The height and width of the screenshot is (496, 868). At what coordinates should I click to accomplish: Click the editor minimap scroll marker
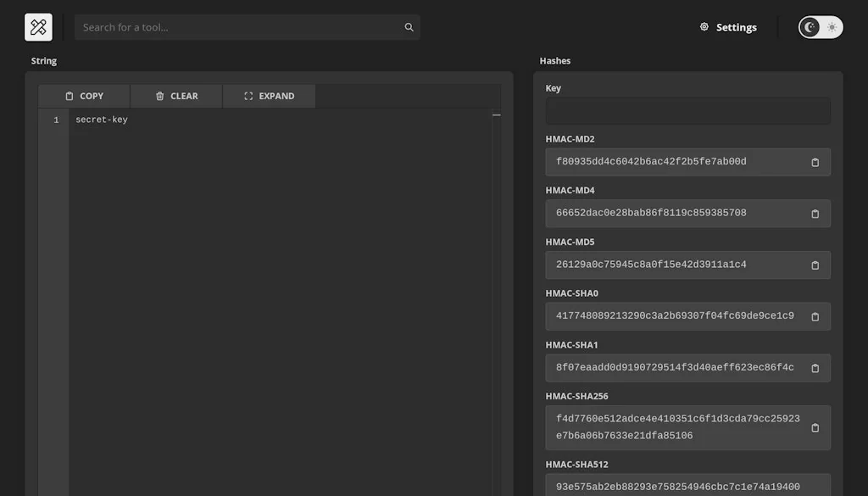pyautogui.click(x=497, y=115)
